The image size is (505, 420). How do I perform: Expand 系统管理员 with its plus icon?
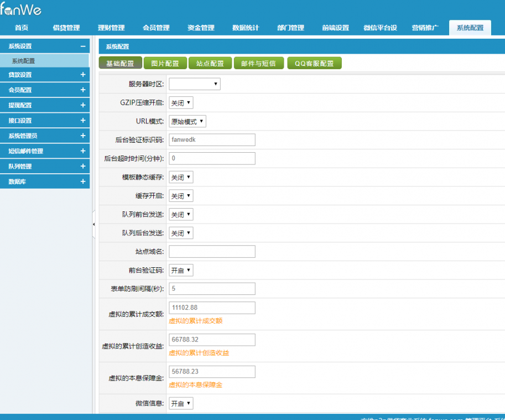click(82, 136)
